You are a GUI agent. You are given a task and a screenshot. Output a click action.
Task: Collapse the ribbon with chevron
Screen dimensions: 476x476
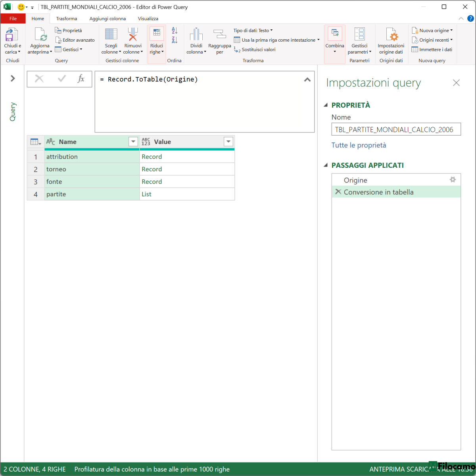pos(461,19)
